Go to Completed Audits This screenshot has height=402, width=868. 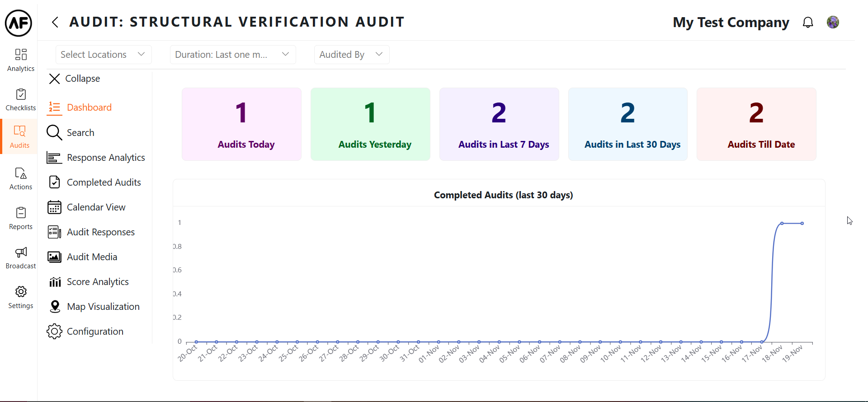104,182
